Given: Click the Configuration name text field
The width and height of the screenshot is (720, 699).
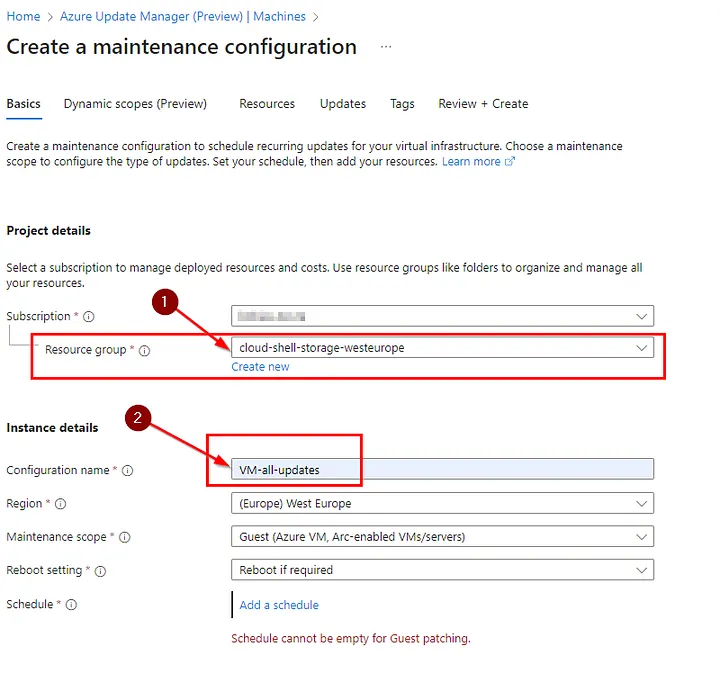Looking at the screenshot, I should click(x=442, y=469).
